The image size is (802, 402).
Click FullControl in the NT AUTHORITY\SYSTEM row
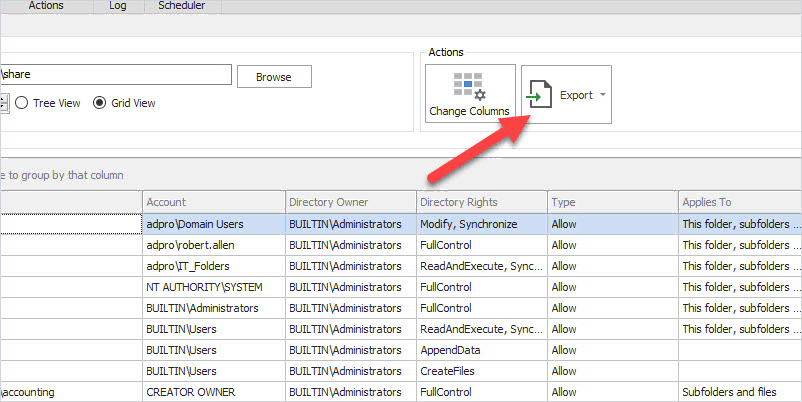(x=482, y=287)
